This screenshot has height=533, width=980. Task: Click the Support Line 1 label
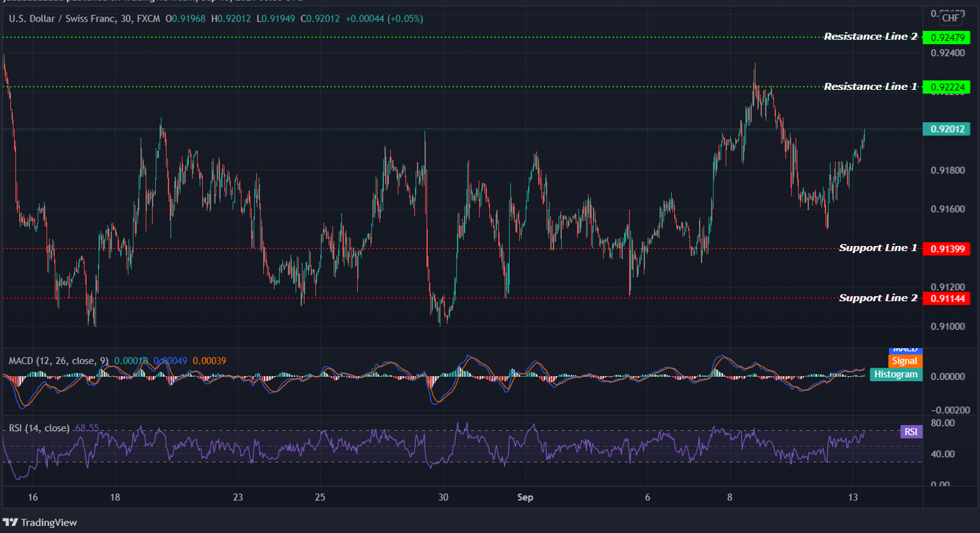[x=878, y=248]
